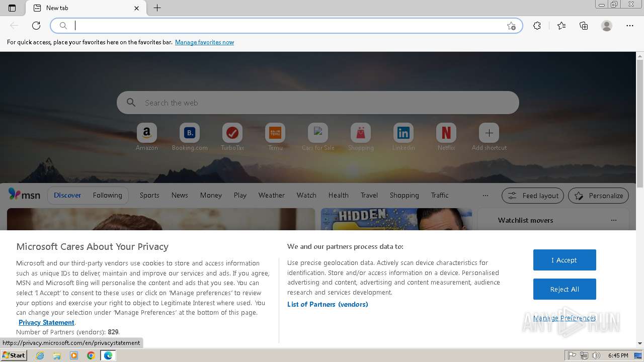This screenshot has width=644, height=362.
Task: Open the LinkedIn shortcut tile
Action: (404, 137)
